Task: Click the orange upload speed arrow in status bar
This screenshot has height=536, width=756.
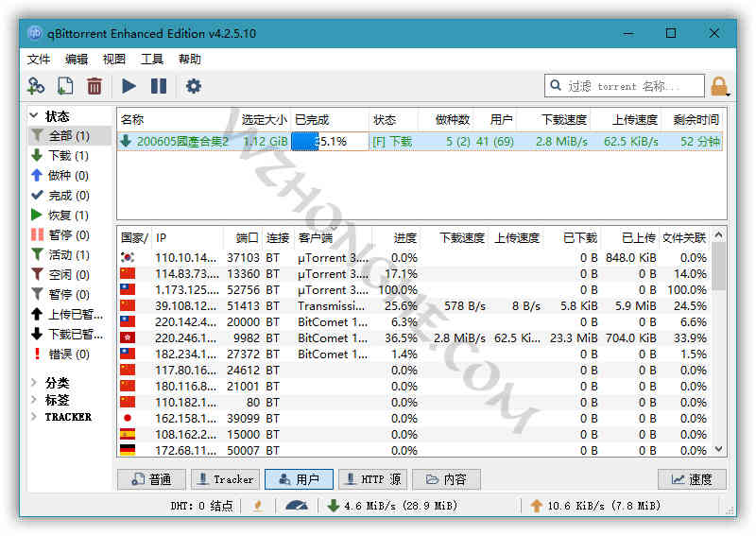Action: [x=536, y=506]
